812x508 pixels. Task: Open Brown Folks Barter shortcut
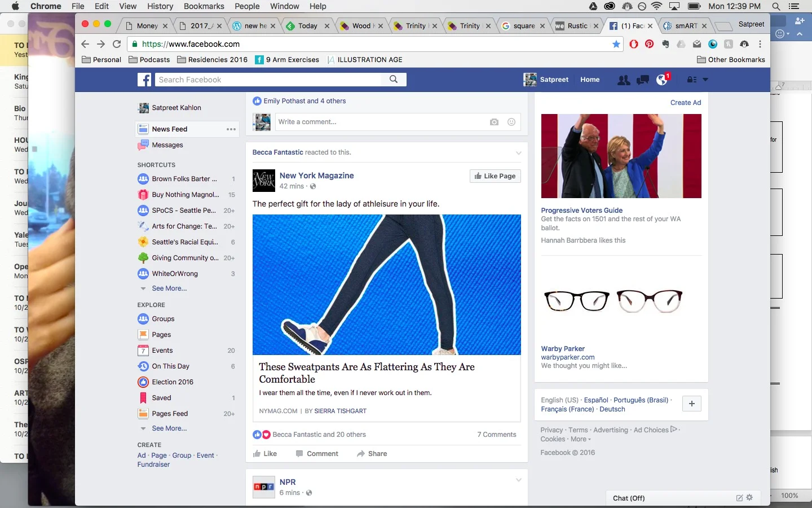(x=184, y=179)
